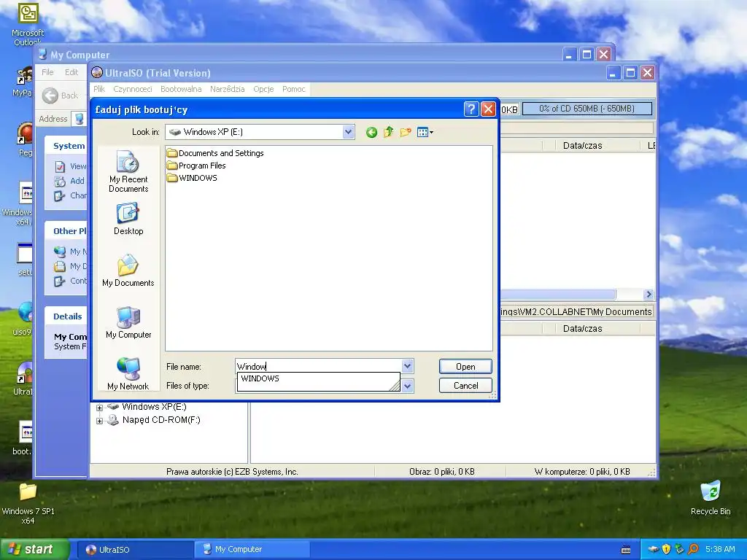Open the Bootowalna menu in UltraISO
This screenshot has height=560, width=747.
(181, 89)
